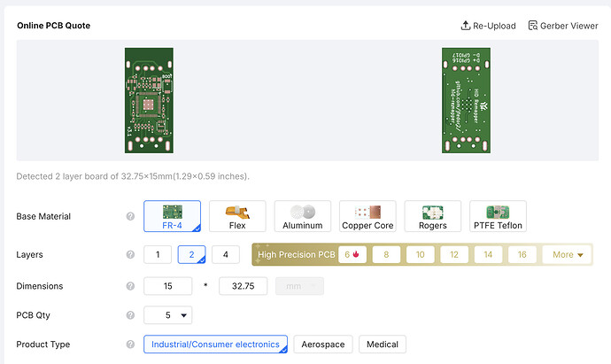
Task: Expand the More layers dropdown
Action: pos(567,255)
